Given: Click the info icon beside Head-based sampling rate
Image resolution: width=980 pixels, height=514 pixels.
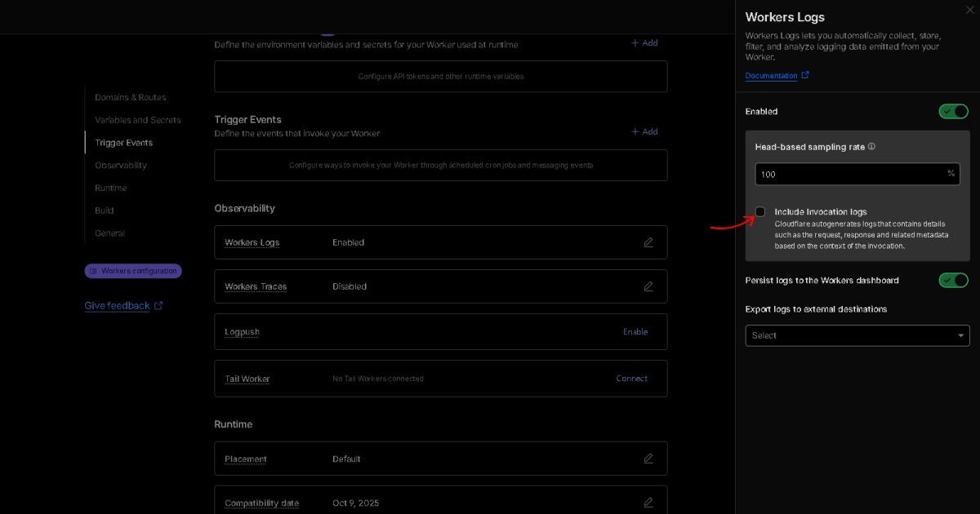Looking at the screenshot, I should pyautogui.click(x=871, y=147).
